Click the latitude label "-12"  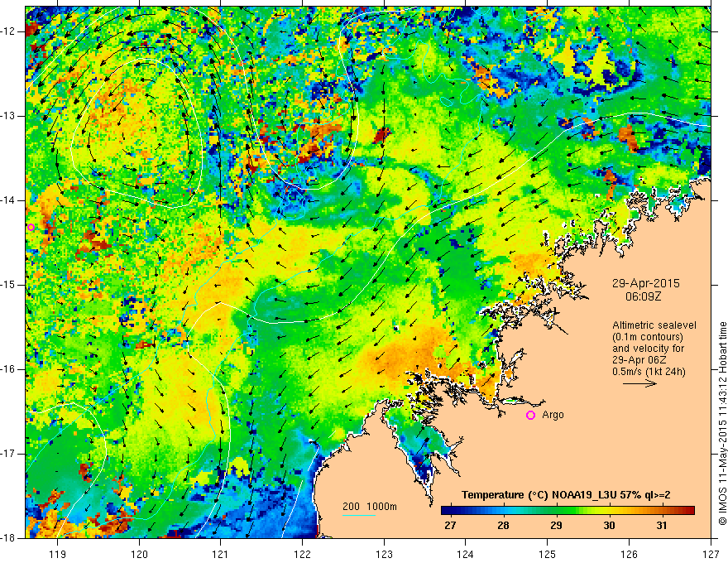coord(8,31)
